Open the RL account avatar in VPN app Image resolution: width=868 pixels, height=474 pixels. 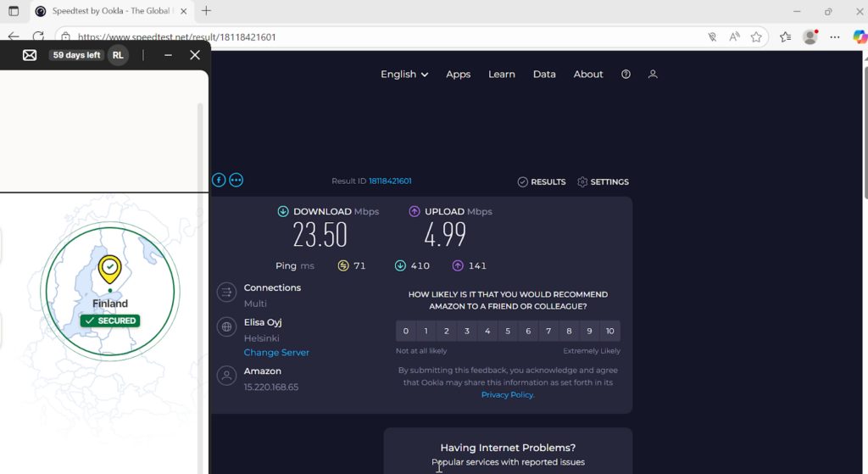[118, 55]
